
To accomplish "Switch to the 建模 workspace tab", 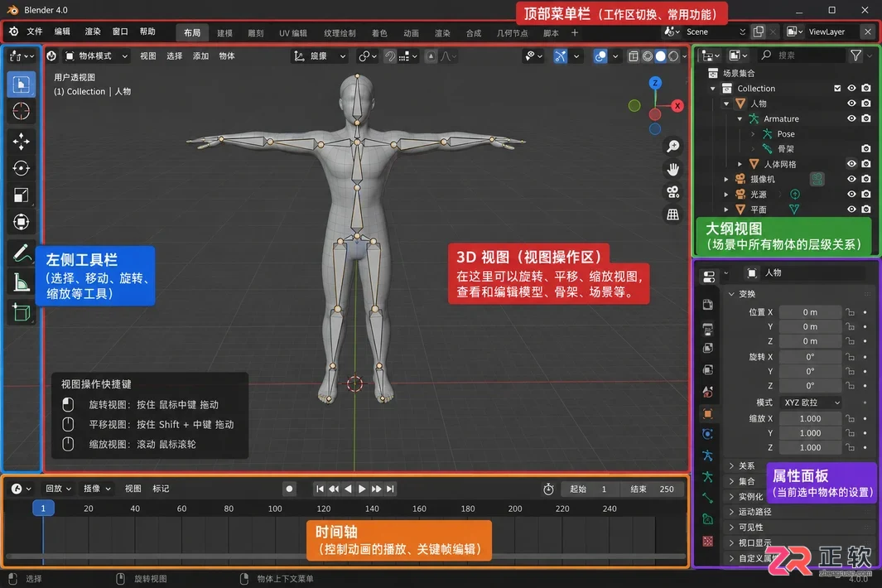I will point(224,33).
